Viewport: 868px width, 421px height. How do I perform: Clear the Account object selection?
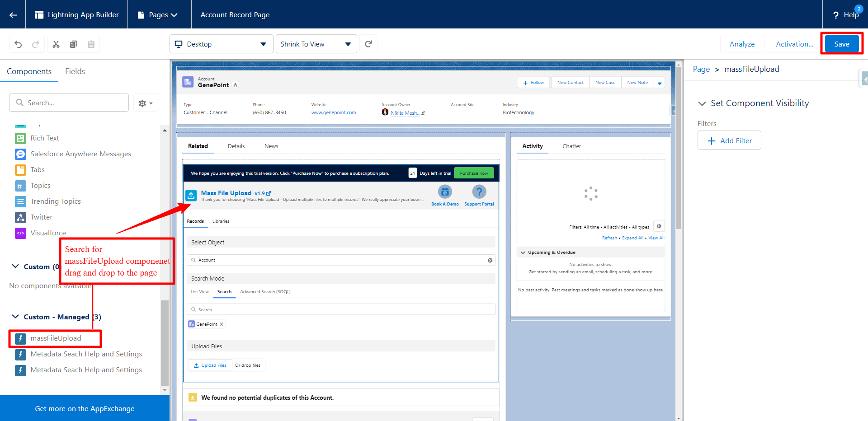pyautogui.click(x=490, y=260)
